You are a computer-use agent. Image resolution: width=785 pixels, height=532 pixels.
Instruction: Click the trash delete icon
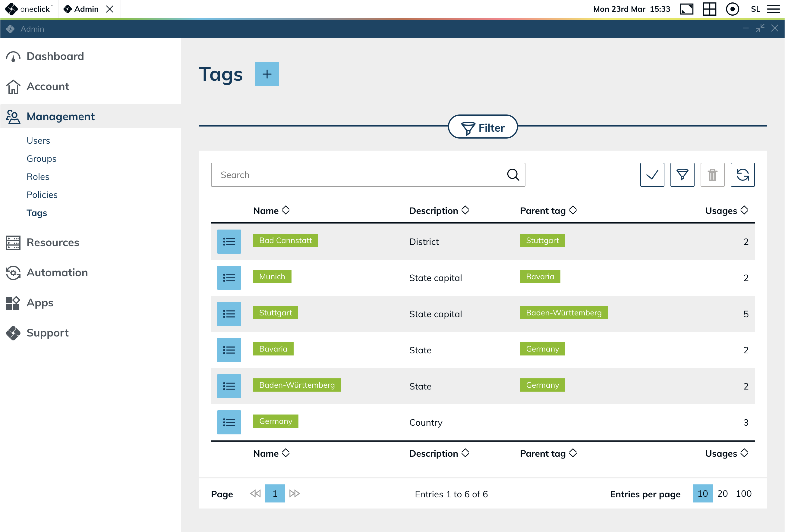712,174
